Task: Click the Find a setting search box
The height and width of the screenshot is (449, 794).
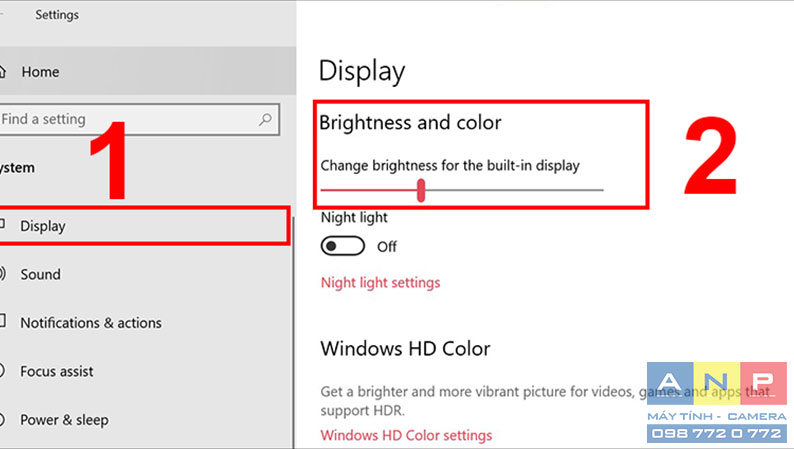Action: click(x=139, y=119)
